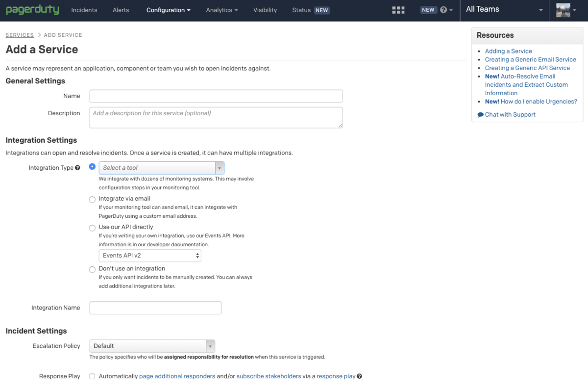This screenshot has height=389, width=588.
Task: Select Integrate via email option
Action: 92,199
